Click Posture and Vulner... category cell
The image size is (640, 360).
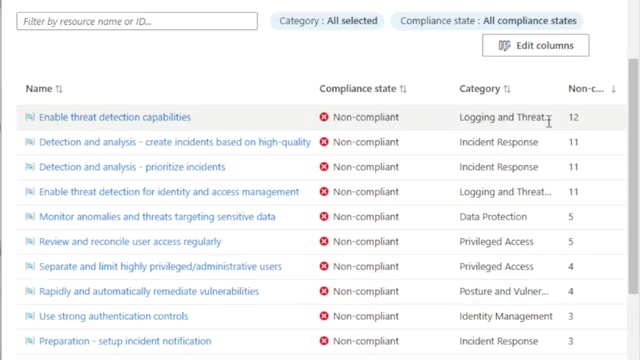click(504, 291)
